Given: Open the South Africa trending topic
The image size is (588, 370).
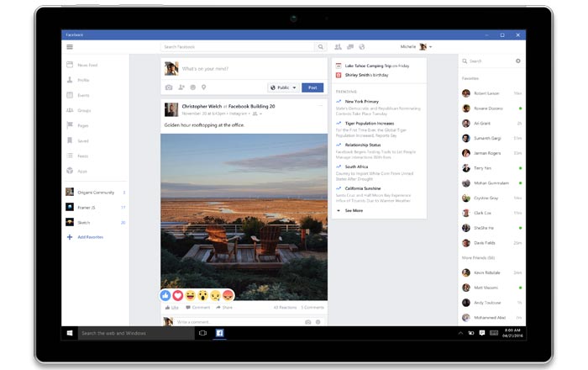Looking at the screenshot, I should 356,166.
